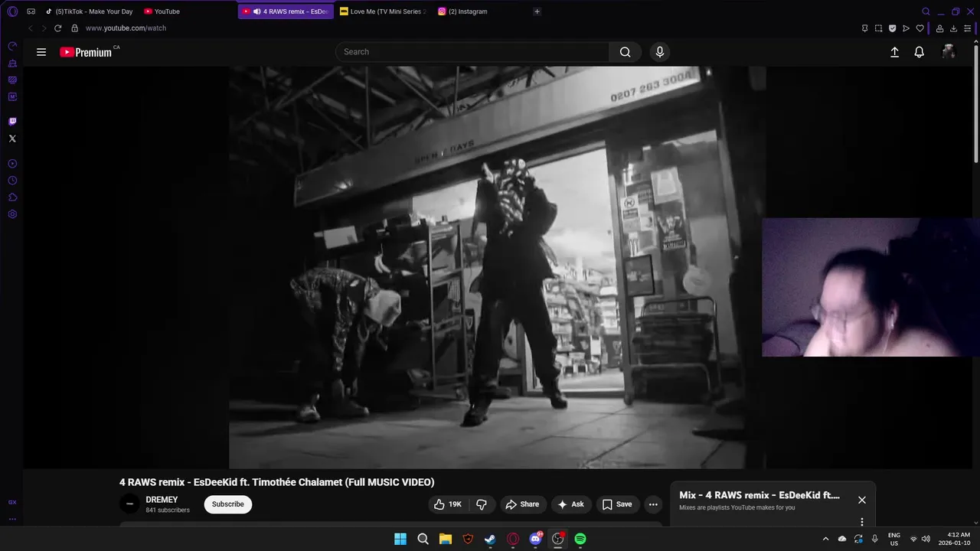Image resolution: width=980 pixels, height=551 pixels.
Task: Open the DREMEY channel avatar
Action: [x=129, y=504]
